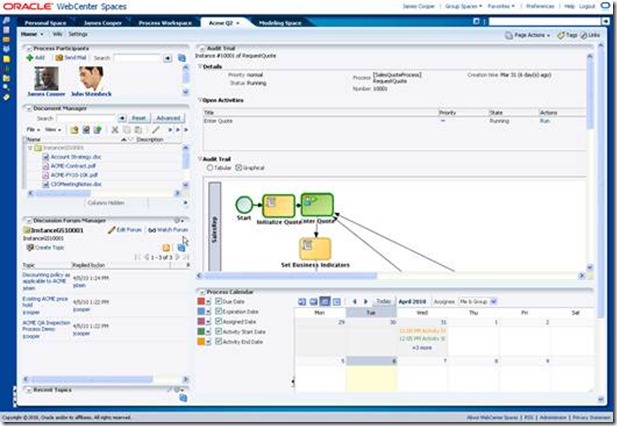Go to next calendar period arrow
The image size is (617, 426).
point(366,302)
